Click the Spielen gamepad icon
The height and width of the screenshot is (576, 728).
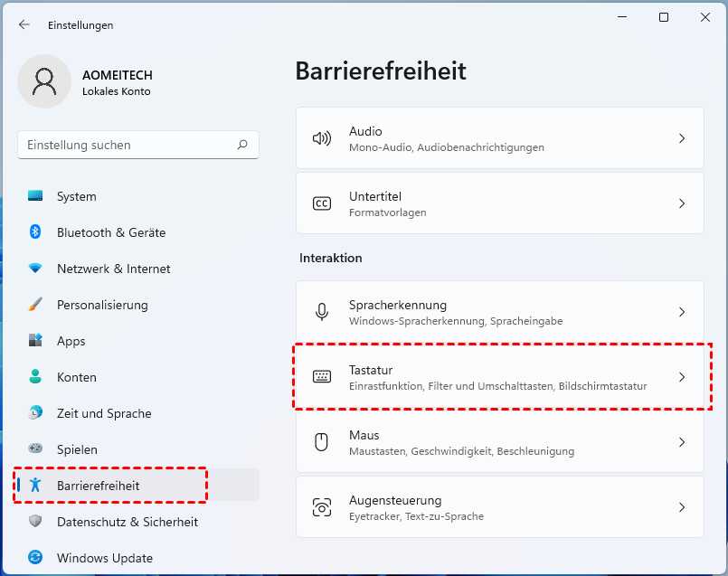pos(35,449)
